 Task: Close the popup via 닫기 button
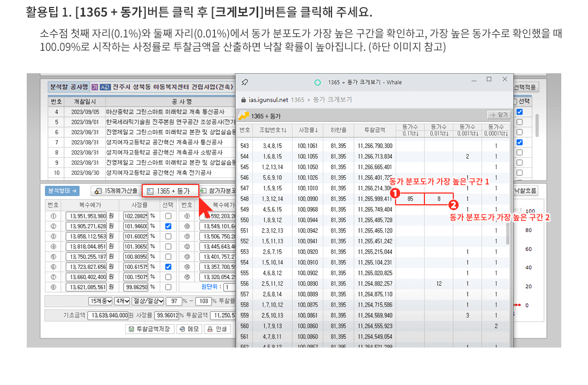(499, 115)
